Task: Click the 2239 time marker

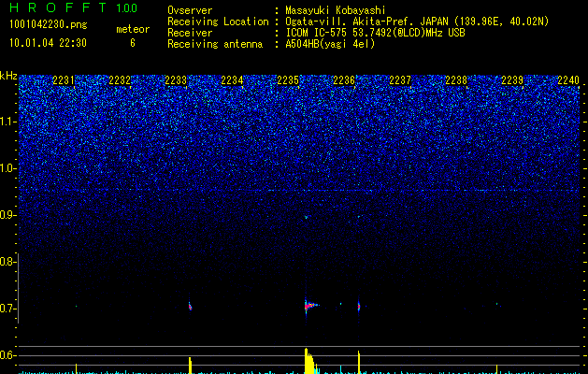Action: pos(512,80)
